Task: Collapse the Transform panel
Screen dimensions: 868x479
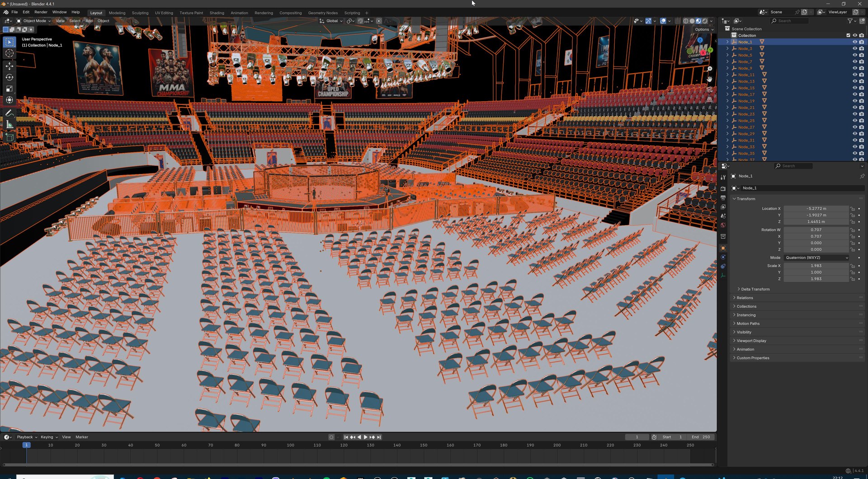Action: pyautogui.click(x=746, y=199)
